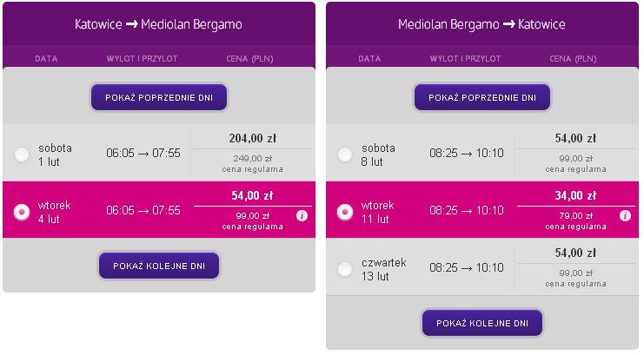Viewport: 644px width, 355px height.
Task: Select sobota 8 lut return flight radio
Action: [x=345, y=154]
